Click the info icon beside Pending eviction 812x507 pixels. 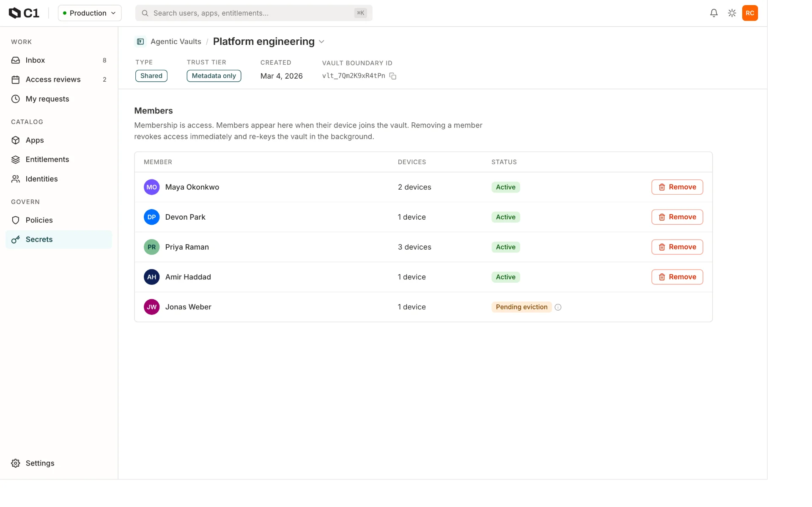tap(558, 307)
